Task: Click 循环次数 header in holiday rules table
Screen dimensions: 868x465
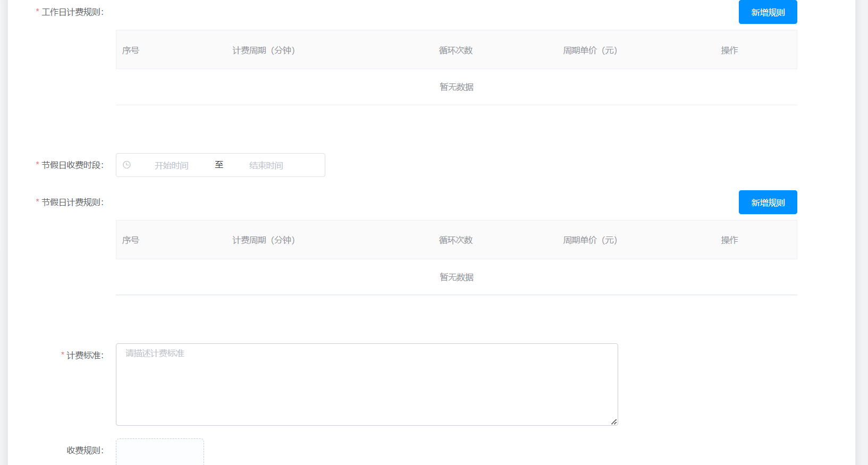Action: 456,240
